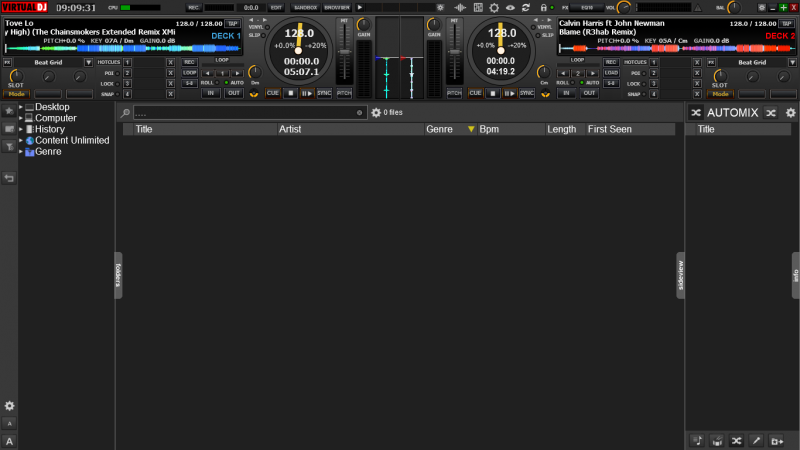
Task: Click the warning triangle icon near VOL meter
Action: pyautogui.click(x=697, y=8)
